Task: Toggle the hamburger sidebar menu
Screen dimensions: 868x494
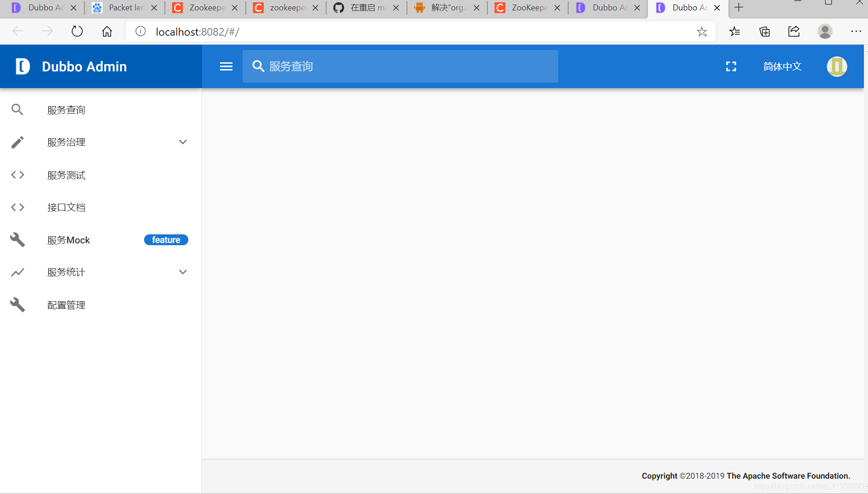Action: coord(226,66)
